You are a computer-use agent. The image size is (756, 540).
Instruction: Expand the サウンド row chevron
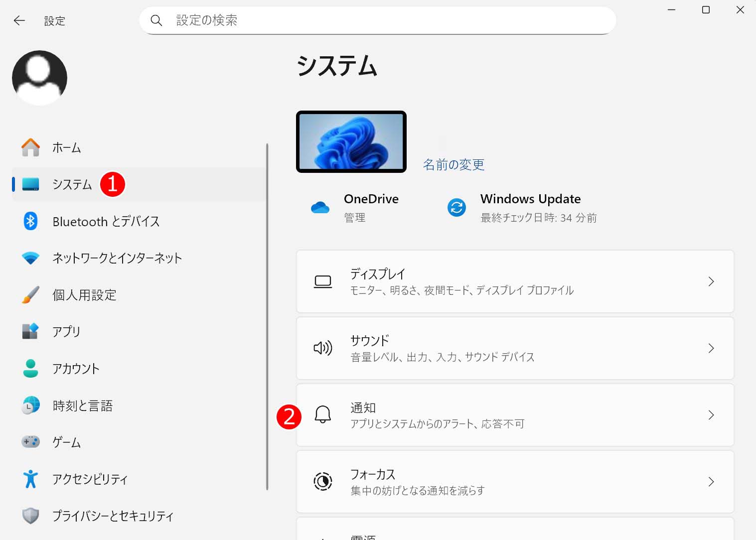click(x=711, y=348)
